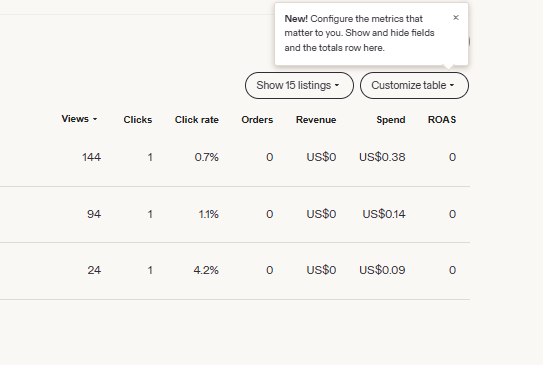The width and height of the screenshot is (543, 365).
Task: Select the 0.7% click rate value
Action: pyautogui.click(x=206, y=158)
